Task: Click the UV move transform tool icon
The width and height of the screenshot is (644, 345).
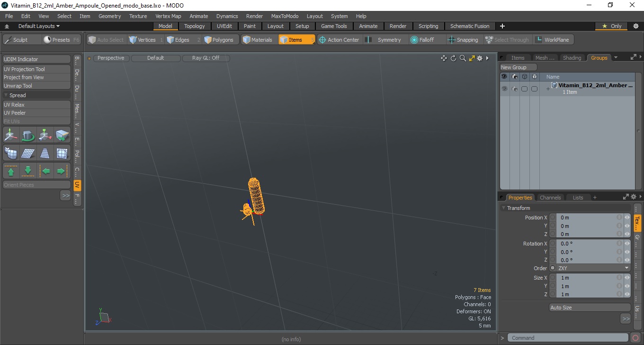Action: (x=11, y=136)
